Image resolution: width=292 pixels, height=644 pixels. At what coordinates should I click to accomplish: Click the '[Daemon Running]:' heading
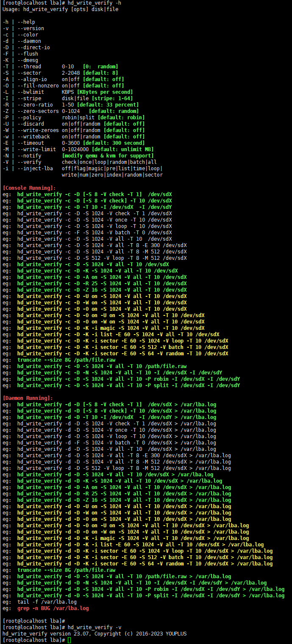(28, 398)
